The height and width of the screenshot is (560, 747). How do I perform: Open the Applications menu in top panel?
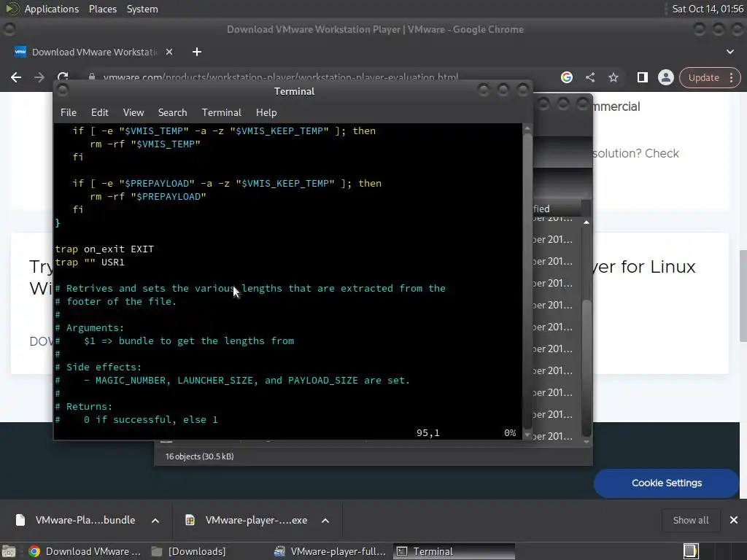[52, 9]
